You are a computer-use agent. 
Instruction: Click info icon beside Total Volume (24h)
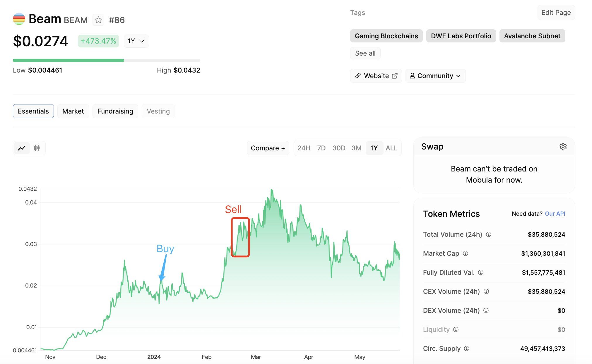pyautogui.click(x=488, y=234)
